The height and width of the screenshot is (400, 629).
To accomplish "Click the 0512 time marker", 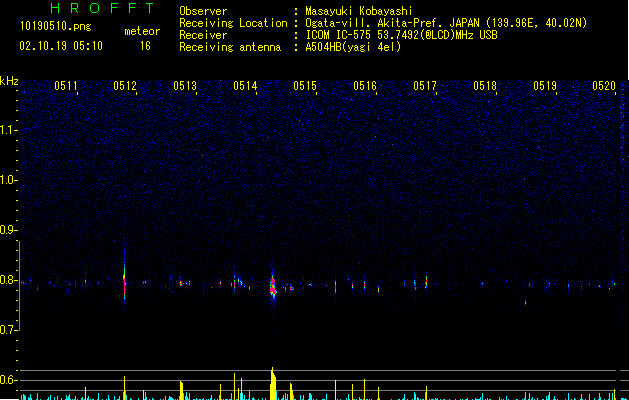I will pos(125,86).
